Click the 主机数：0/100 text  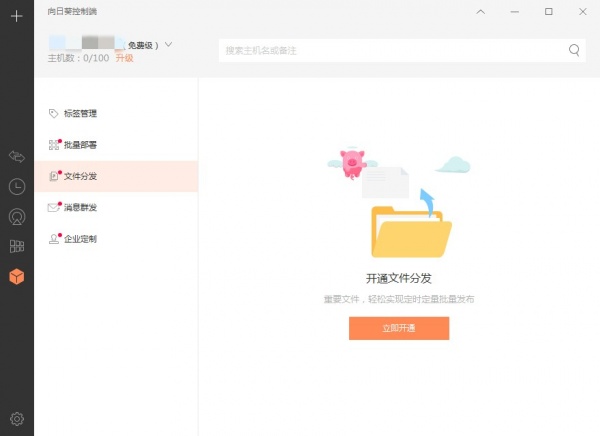click(x=78, y=58)
